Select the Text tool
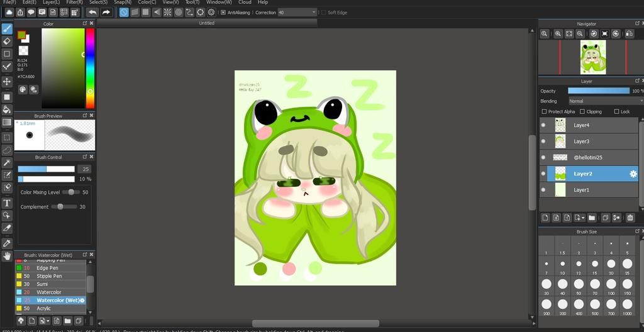 pyautogui.click(x=6, y=202)
